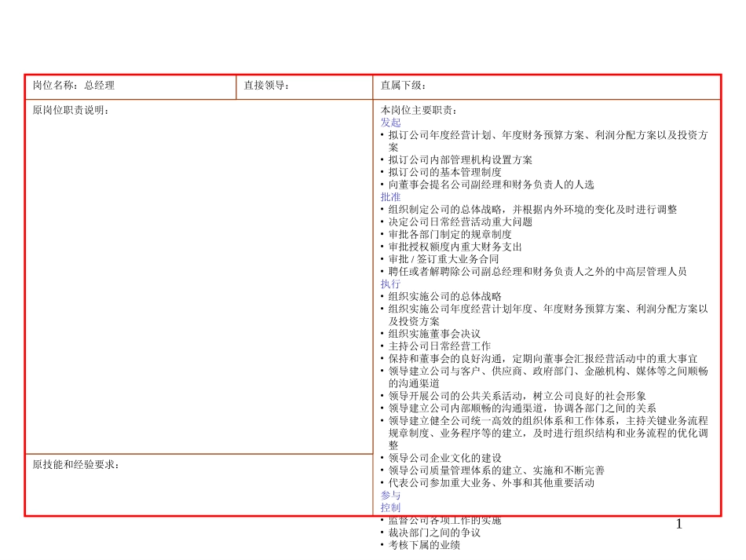Click the 原技能和经验要求： heading
The width and height of the screenshot is (746, 560).
[75, 465]
